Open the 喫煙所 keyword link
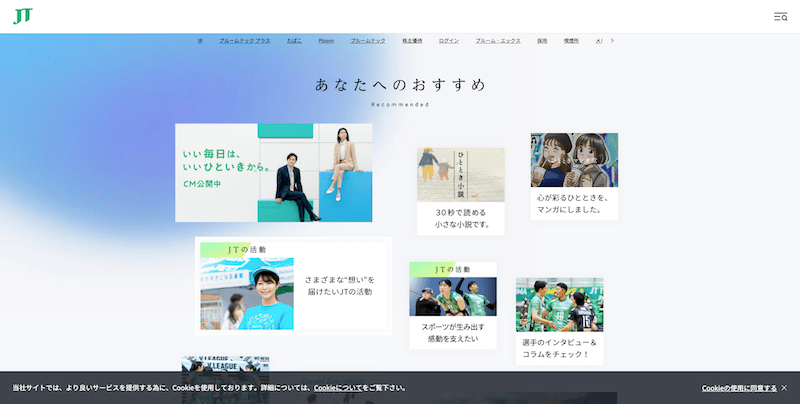This screenshot has width=800, height=404. (x=571, y=41)
